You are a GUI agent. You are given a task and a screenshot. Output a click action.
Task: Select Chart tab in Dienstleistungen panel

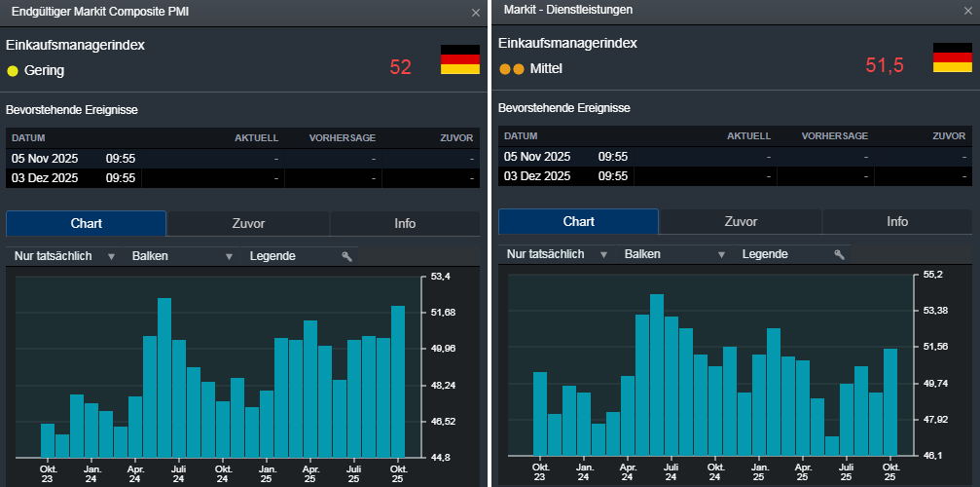578,221
